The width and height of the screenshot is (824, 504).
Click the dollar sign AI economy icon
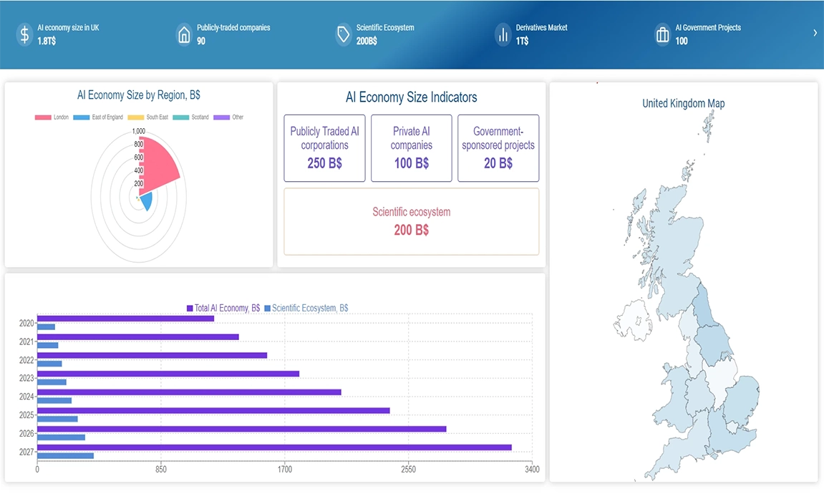[x=24, y=34]
